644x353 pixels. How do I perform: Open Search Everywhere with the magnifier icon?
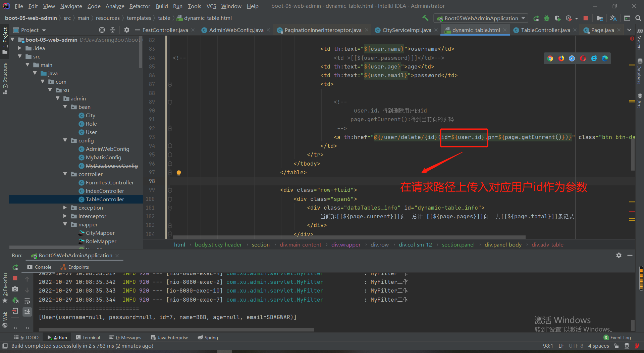click(638, 18)
